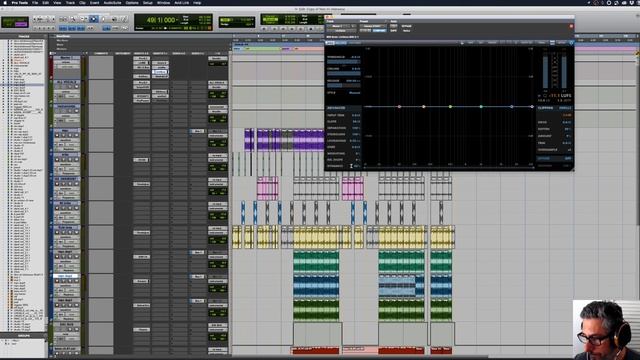The image size is (640, 360).
Task: Open the plugin Preset dropdown
Action: 371,26
